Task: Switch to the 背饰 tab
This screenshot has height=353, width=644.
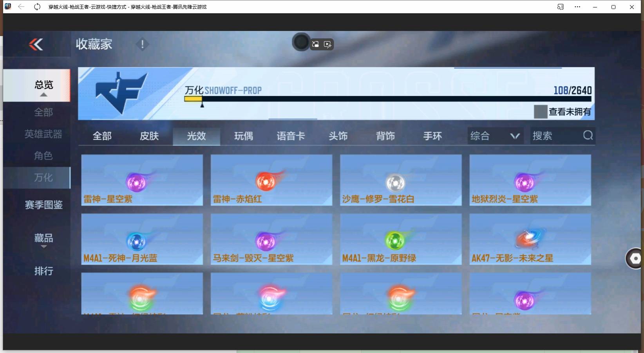Action: point(385,136)
